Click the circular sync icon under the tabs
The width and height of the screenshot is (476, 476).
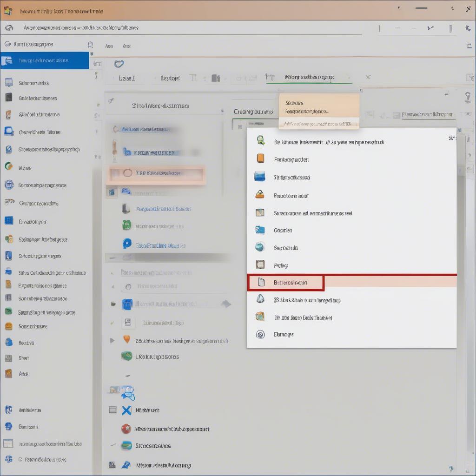[119, 63]
